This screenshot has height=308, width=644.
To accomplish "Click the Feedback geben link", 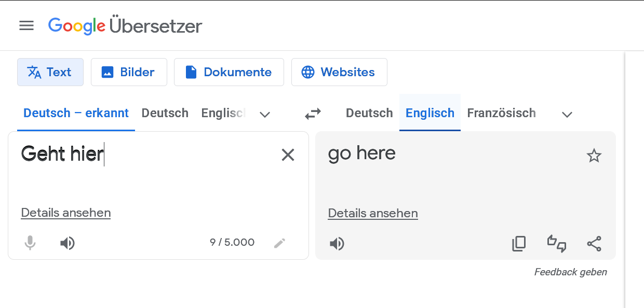I will [x=570, y=272].
